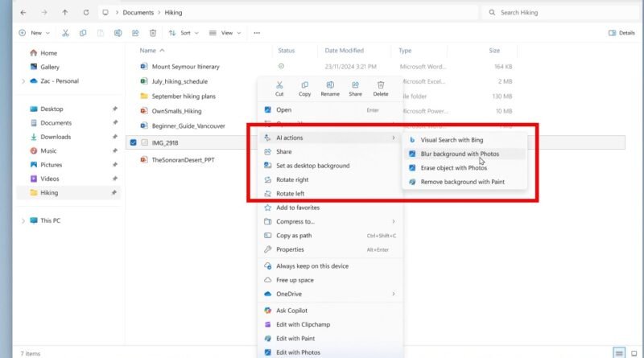Navigate up one folder level
Viewport: 644px width, 358px height.
pyautogui.click(x=65, y=13)
